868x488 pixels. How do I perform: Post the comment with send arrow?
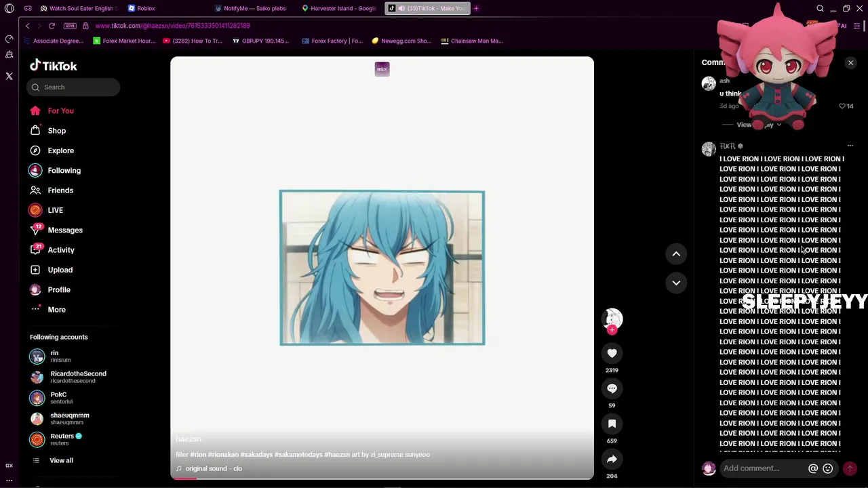click(850, 468)
